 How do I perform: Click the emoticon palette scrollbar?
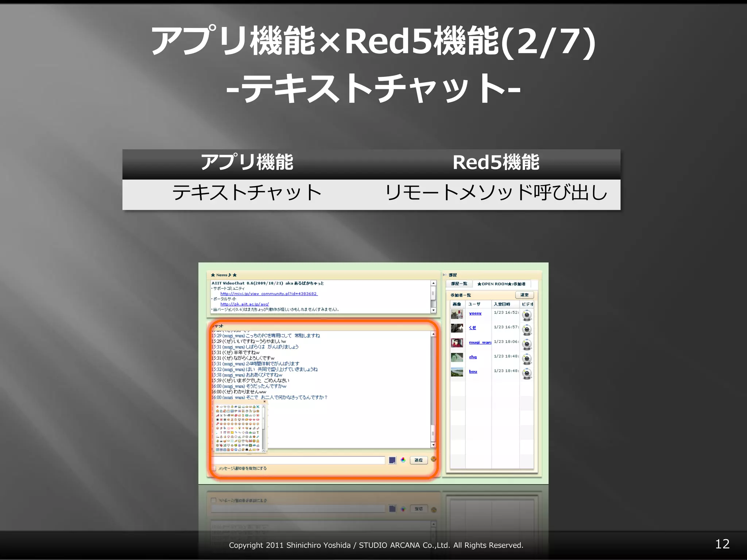coord(264,428)
